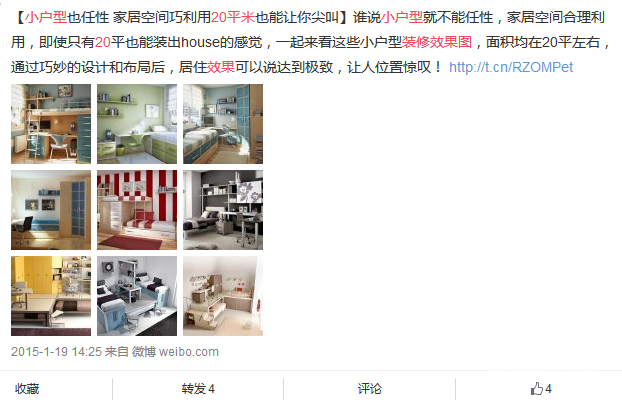Image resolution: width=622 pixels, height=405 pixels.
Task: Click 收藏 to favorite the post
Action: point(27,389)
